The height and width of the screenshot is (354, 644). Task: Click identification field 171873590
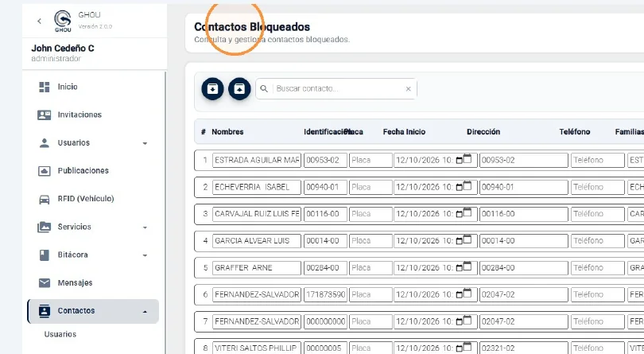tap(325, 295)
